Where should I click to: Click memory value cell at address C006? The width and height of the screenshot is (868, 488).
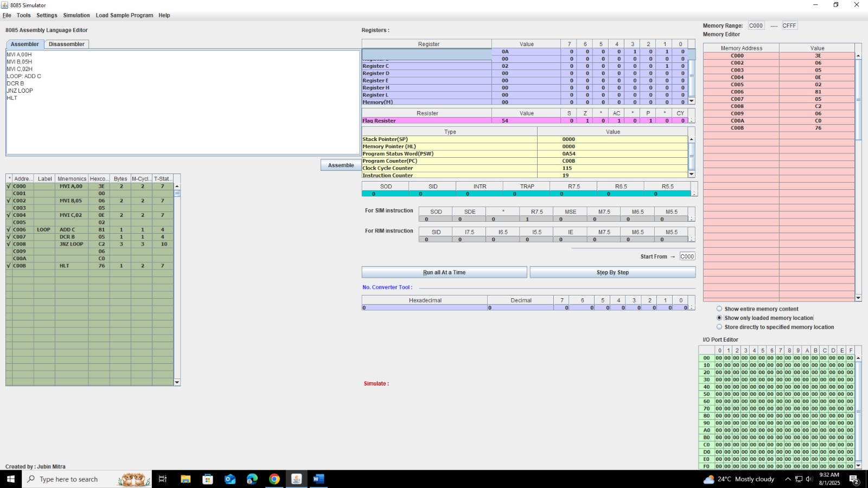coord(817,92)
